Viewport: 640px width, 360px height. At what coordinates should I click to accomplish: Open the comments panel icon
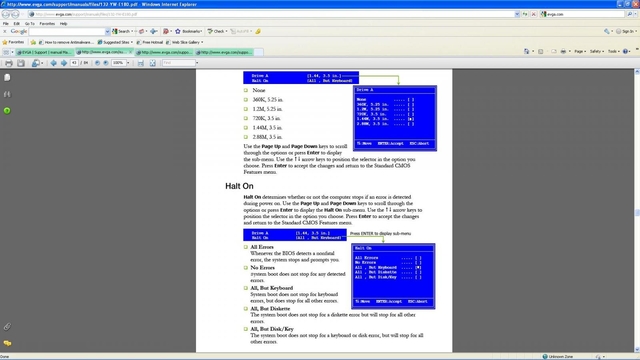[7, 343]
